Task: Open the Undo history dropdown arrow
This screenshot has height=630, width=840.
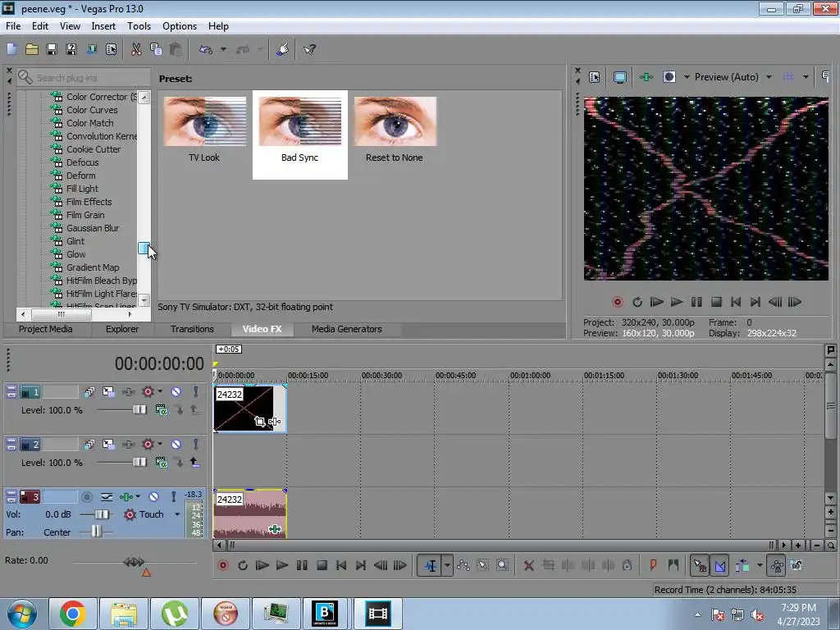Action: click(223, 49)
